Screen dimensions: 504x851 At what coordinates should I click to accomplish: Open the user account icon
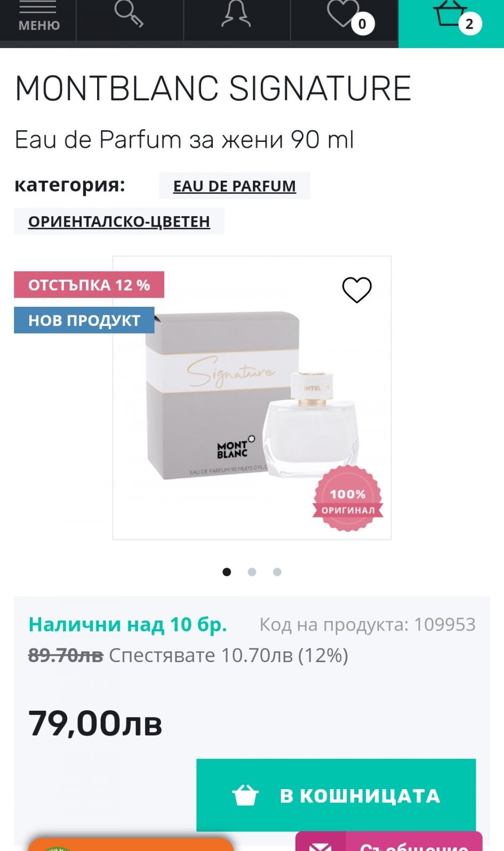(x=236, y=14)
